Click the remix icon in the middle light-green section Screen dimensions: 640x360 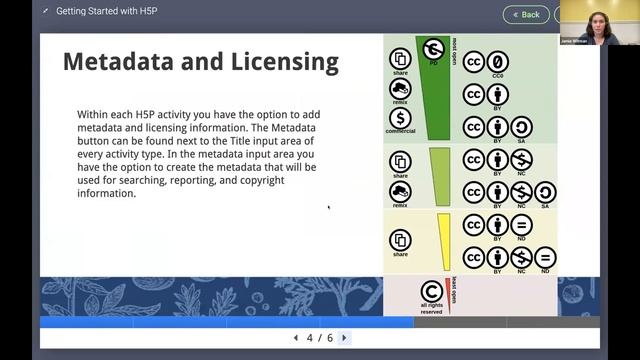coord(400,192)
